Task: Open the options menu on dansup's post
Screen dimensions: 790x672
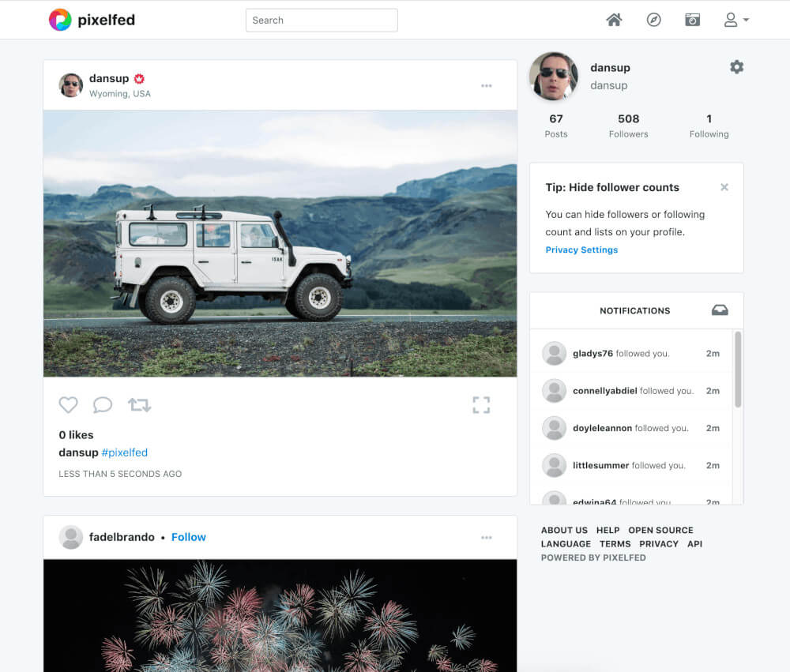Action: coord(487,86)
